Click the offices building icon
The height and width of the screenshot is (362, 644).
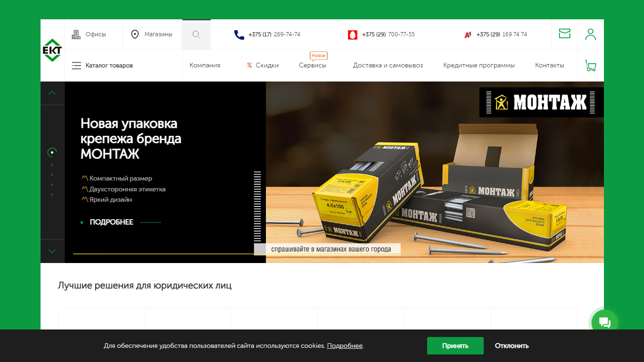(x=76, y=34)
